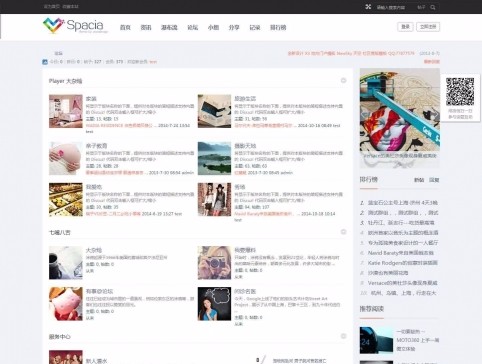Open the pregnant belly forum thumbnail
The height and width of the screenshot is (364, 482).
pos(66,158)
